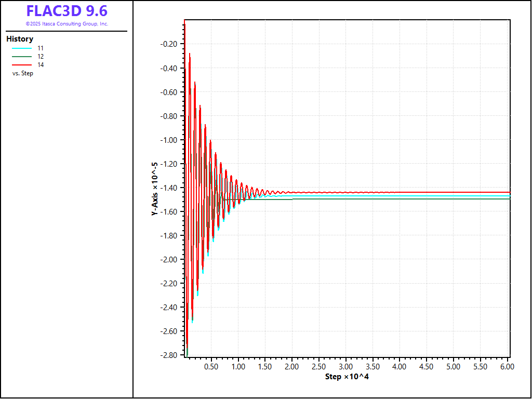
Task: Select legend label 11
Action: (41, 48)
